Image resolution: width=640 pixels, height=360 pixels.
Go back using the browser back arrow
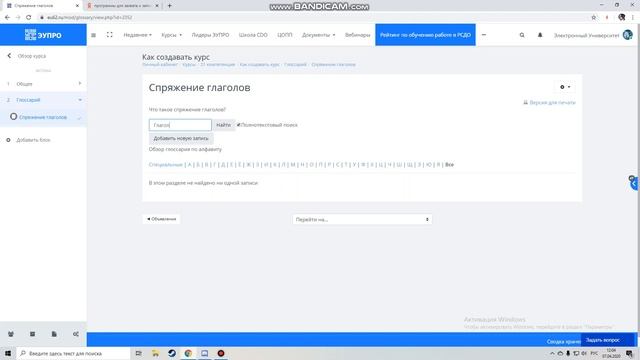click(x=7, y=17)
